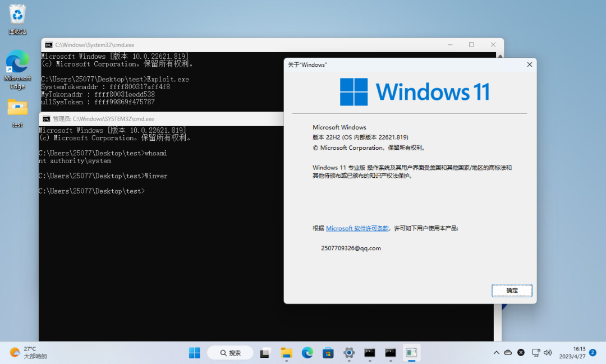This screenshot has width=606, height=364.
Task: Minimize the back cmd.exe window
Action: pos(450,45)
